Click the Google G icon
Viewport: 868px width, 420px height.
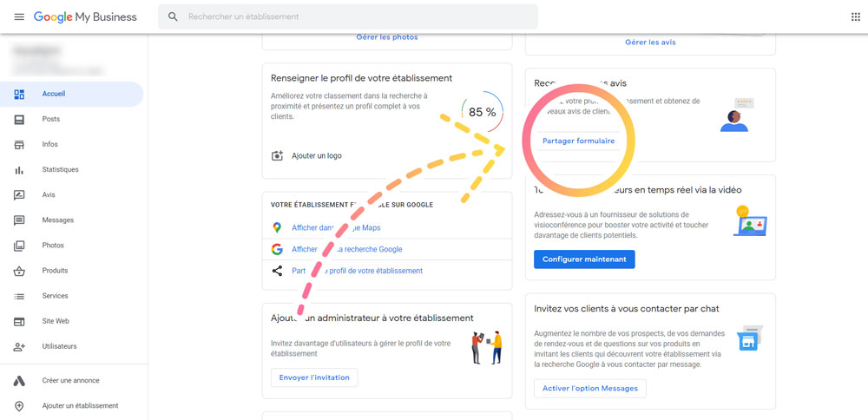click(x=278, y=250)
